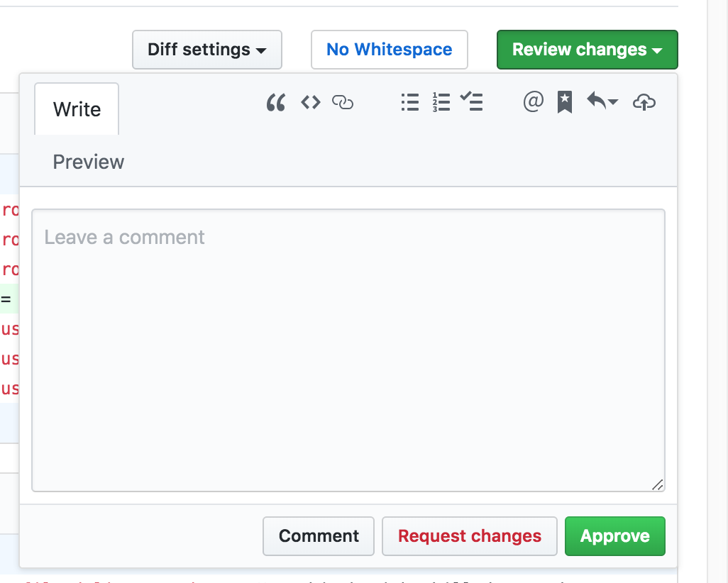728x583 pixels.
Task: Add a bulleted list
Action: [410, 102]
